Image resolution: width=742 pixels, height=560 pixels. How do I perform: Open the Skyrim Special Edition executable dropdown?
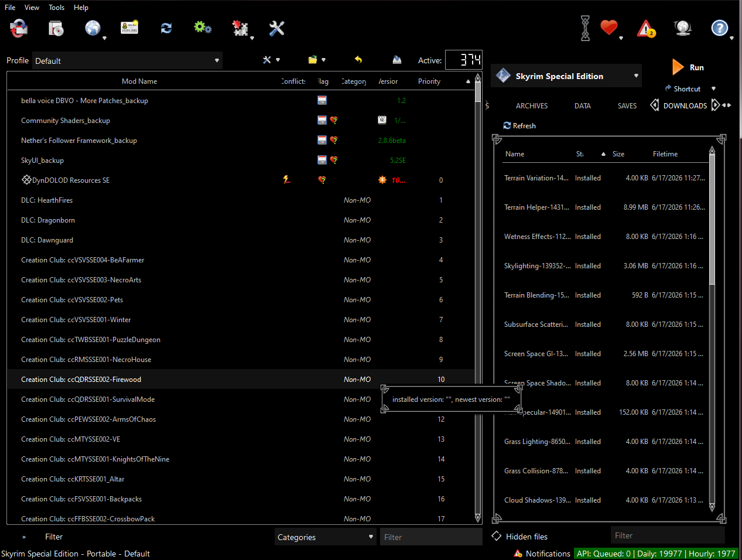pyautogui.click(x=566, y=76)
